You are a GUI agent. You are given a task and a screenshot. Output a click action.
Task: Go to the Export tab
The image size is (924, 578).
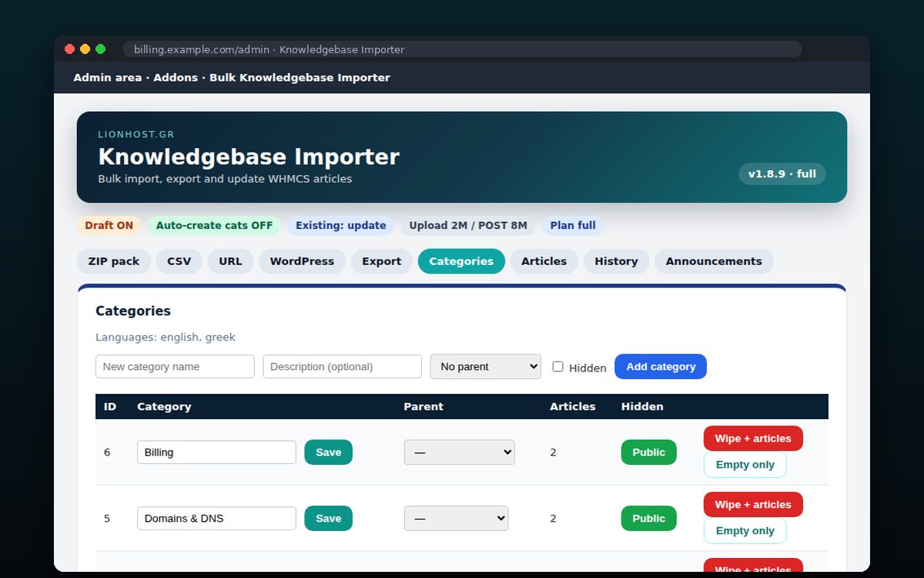tap(382, 261)
